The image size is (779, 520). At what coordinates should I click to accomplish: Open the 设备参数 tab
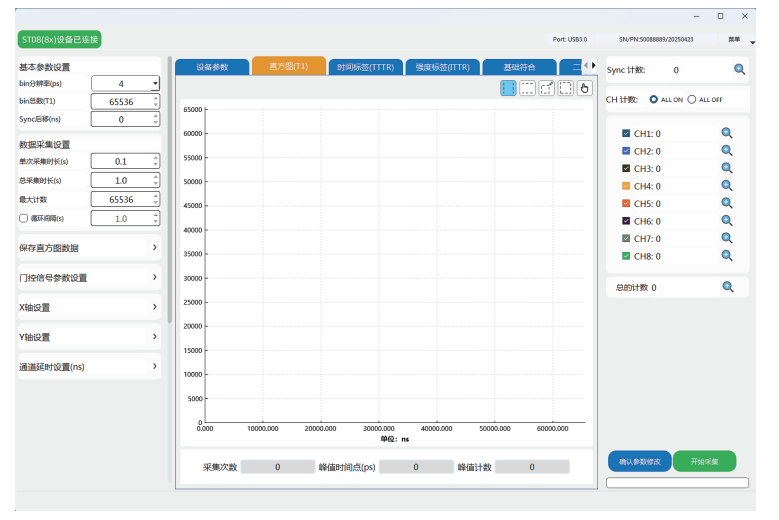tap(212, 67)
